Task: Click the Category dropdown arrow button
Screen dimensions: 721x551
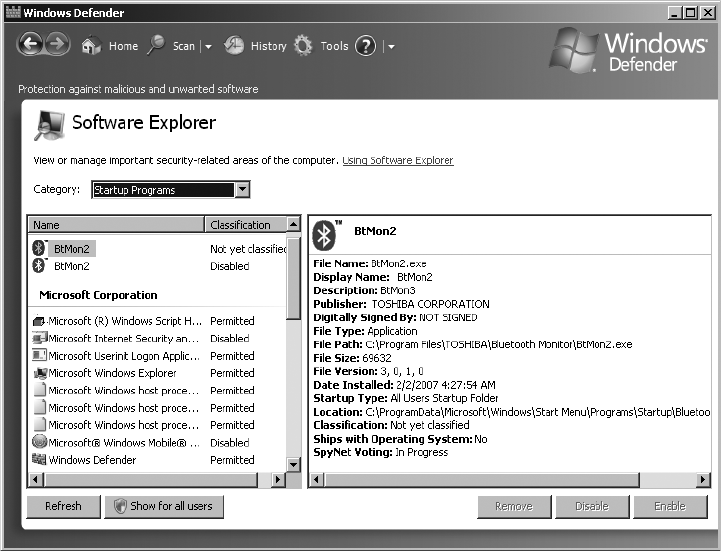Action: (242, 189)
